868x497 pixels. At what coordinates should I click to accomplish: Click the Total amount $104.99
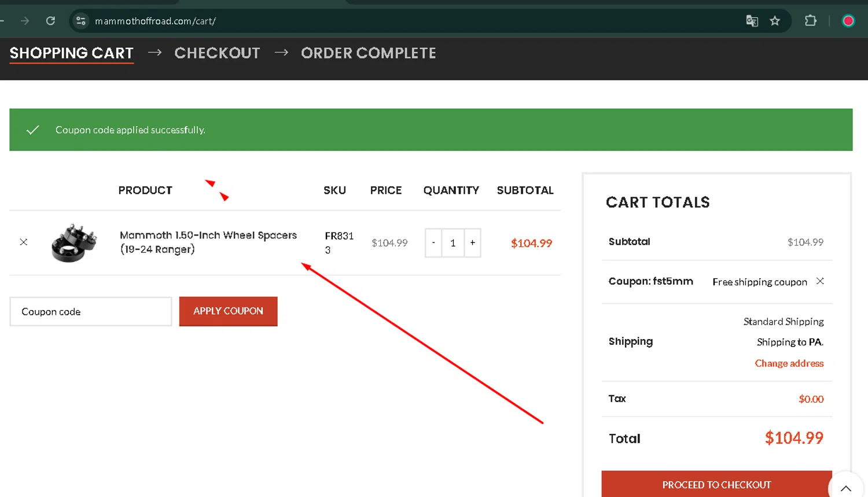[794, 438]
